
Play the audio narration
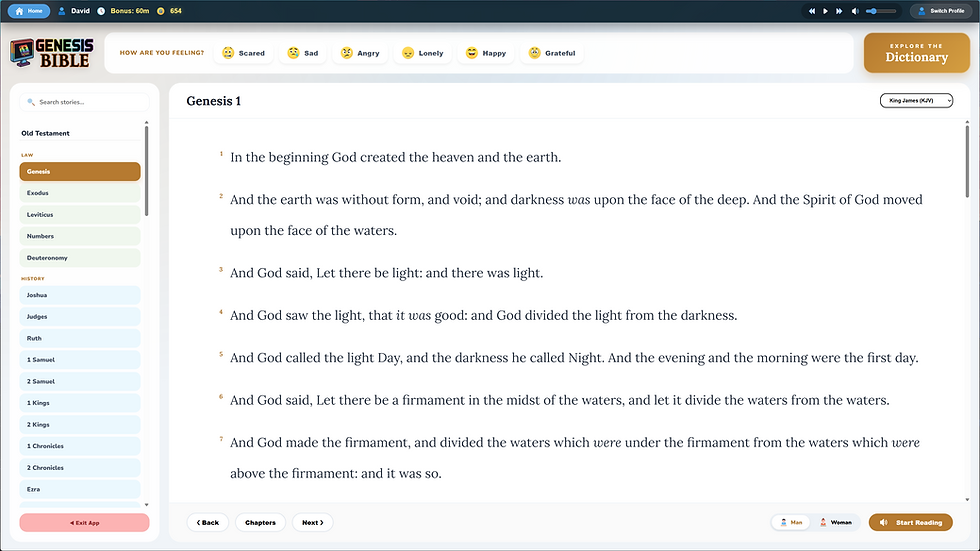pos(825,11)
